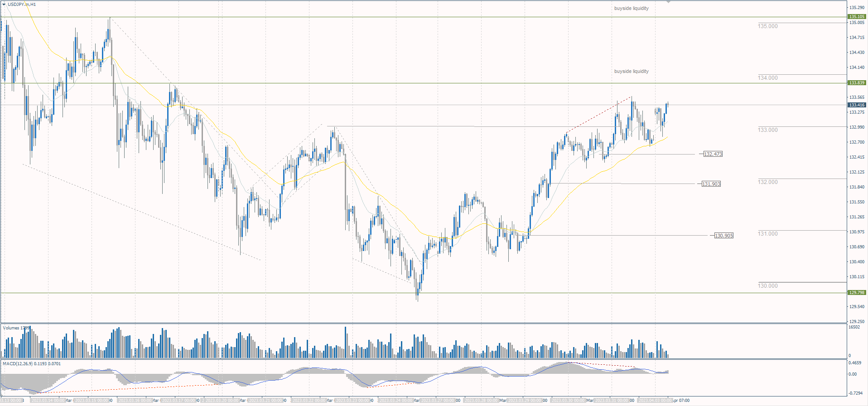Click the 133.839 price tag on axis
This screenshot has height=406, width=868.
pos(857,83)
